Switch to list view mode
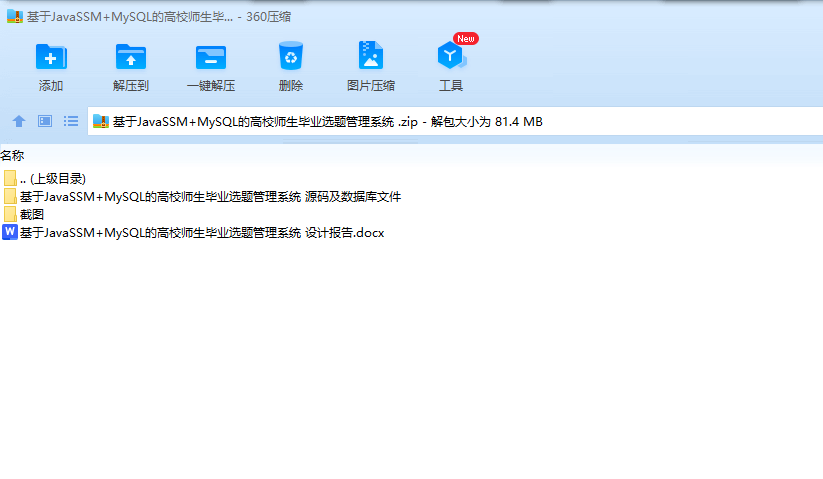The width and height of the screenshot is (823, 479). [x=71, y=121]
